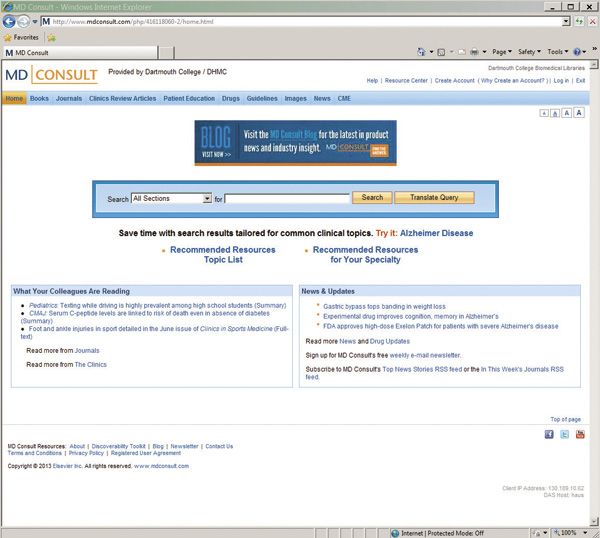The width and height of the screenshot is (600, 538).
Task: Click the Read Mail icon in command bar
Action: [462, 52]
